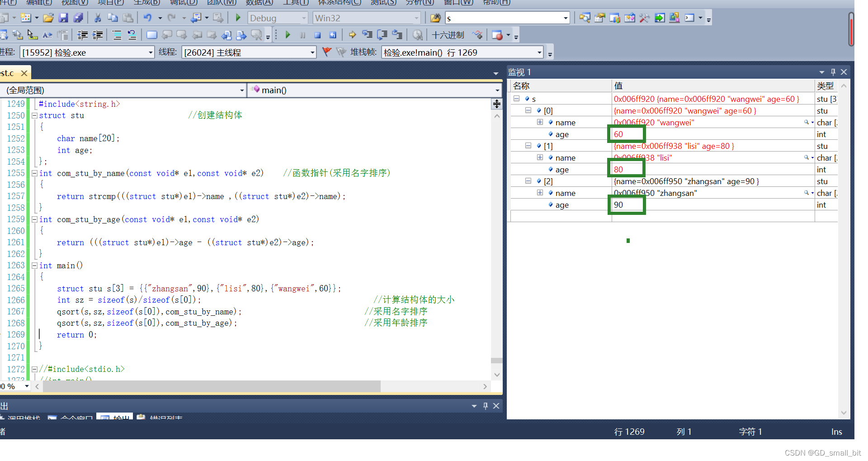The width and height of the screenshot is (868, 461).
Task: Open the 帮助(H) menu
Action: click(x=497, y=2)
